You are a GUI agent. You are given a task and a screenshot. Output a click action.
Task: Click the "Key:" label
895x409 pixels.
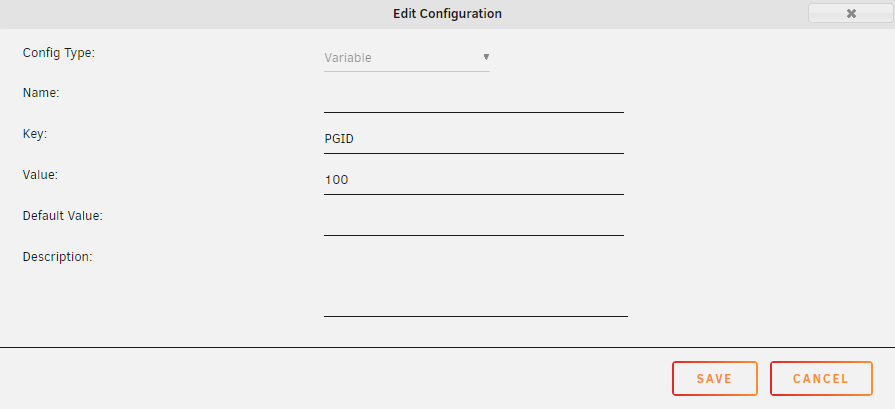pyautogui.click(x=36, y=133)
